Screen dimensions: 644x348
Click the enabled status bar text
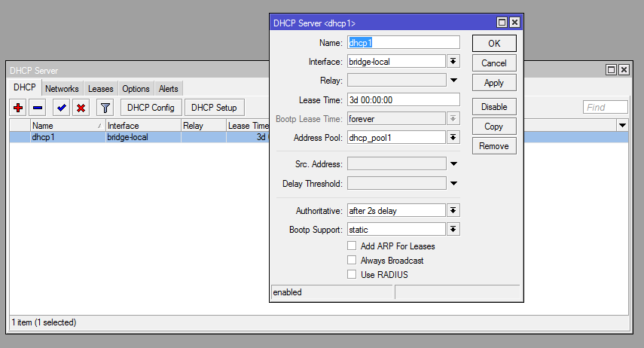coord(288,292)
